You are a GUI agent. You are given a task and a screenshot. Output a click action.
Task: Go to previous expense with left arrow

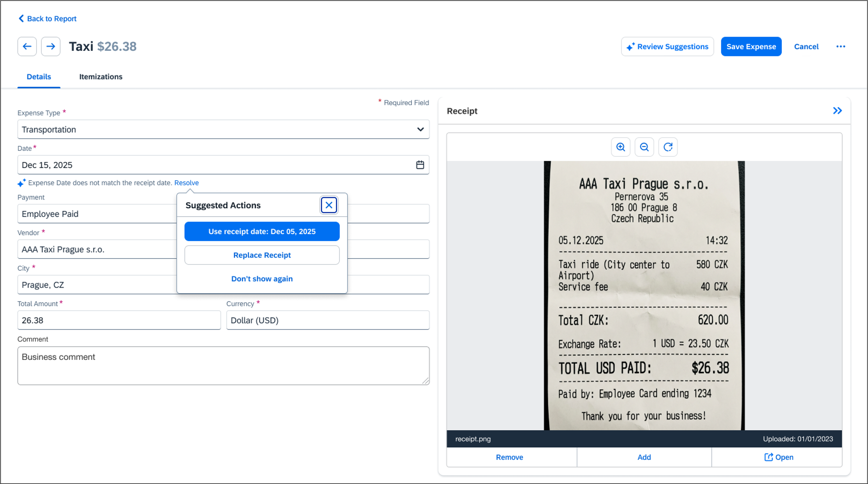point(27,47)
